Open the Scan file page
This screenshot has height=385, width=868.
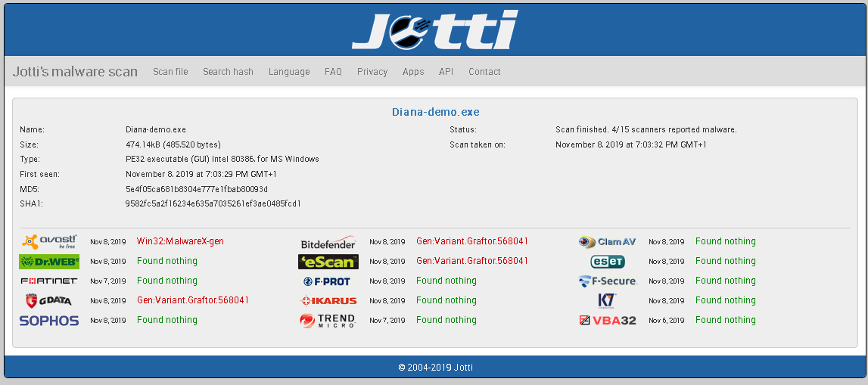point(170,71)
